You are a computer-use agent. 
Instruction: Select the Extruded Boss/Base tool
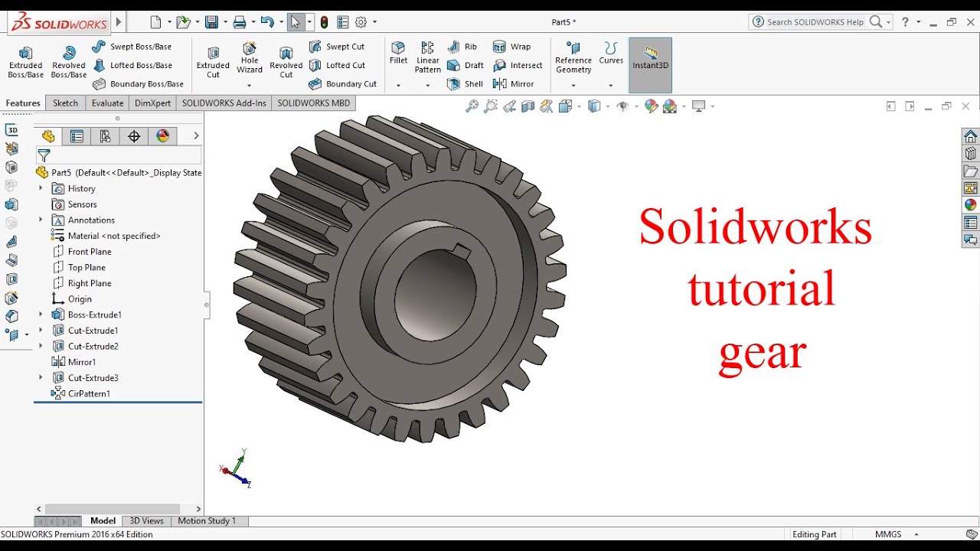(25, 61)
